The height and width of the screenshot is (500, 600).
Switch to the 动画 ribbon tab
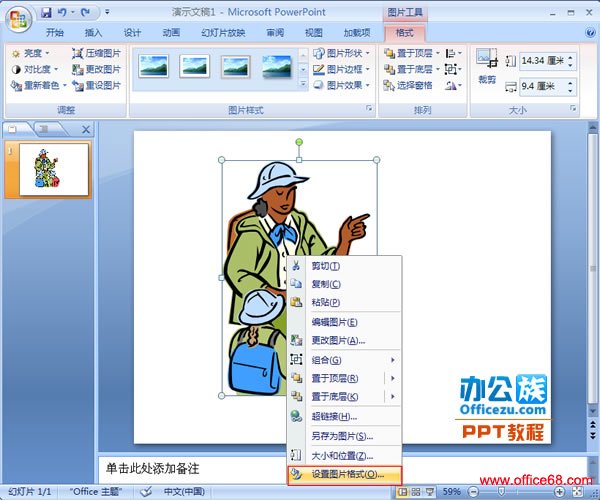coord(171,33)
